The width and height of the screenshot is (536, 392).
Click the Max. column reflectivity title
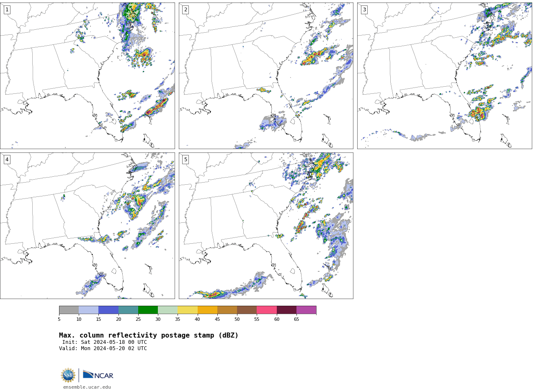[149, 335]
